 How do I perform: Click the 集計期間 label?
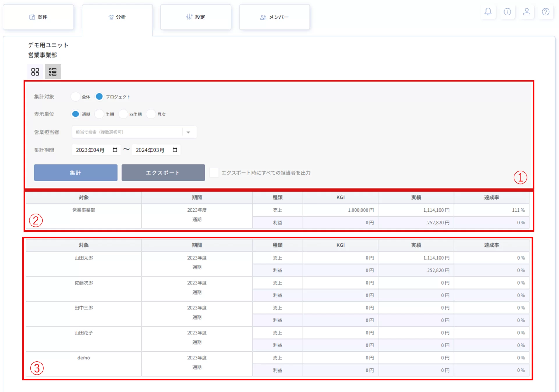pyautogui.click(x=44, y=150)
